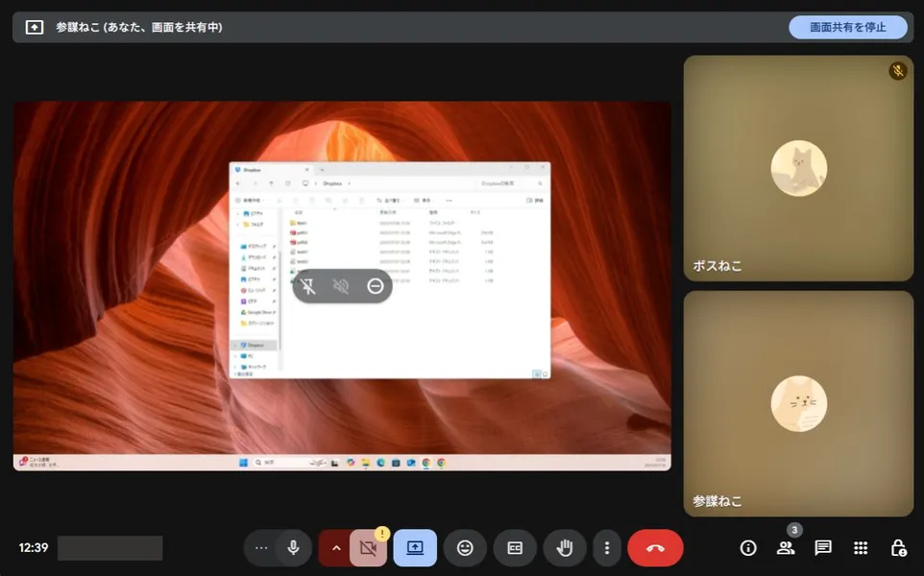The image size is (924, 576).
Task: Open File Explorer from shared taskbar
Action: pos(365,463)
